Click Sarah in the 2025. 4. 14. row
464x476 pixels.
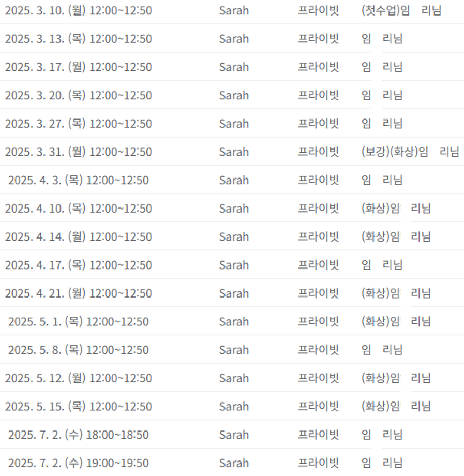click(234, 237)
